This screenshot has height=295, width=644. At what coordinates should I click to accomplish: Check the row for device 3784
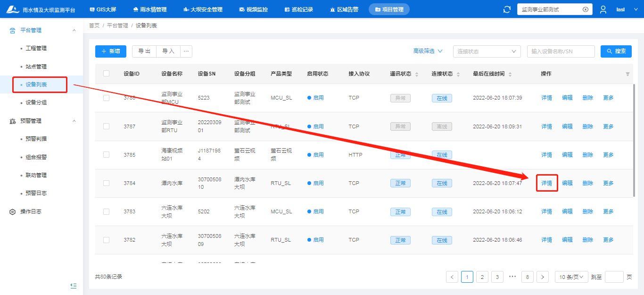(106, 183)
